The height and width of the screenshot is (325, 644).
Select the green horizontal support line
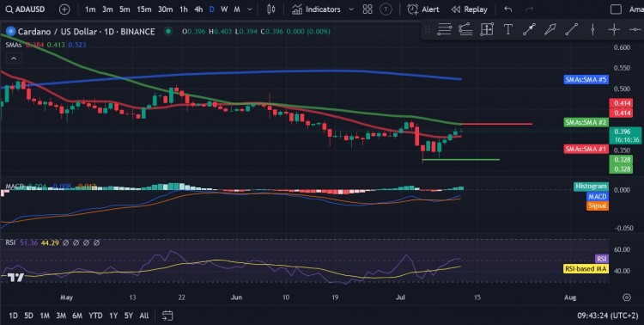click(460, 159)
